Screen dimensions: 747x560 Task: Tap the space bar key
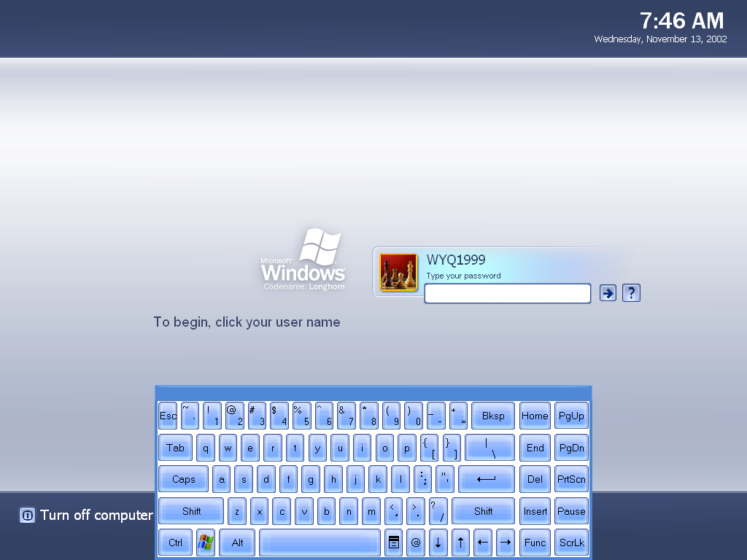pos(320,542)
